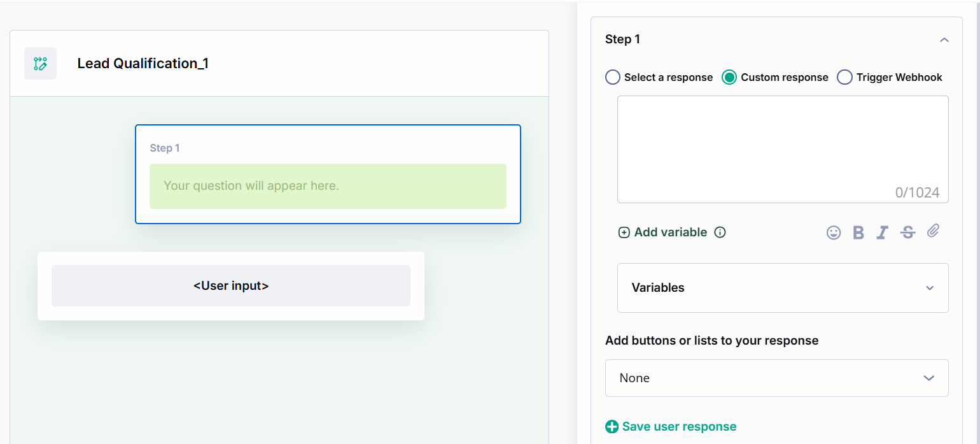This screenshot has width=980, height=444.
Task: Select the Step 1 card on canvas
Action: pyautogui.click(x=328, y=174)
